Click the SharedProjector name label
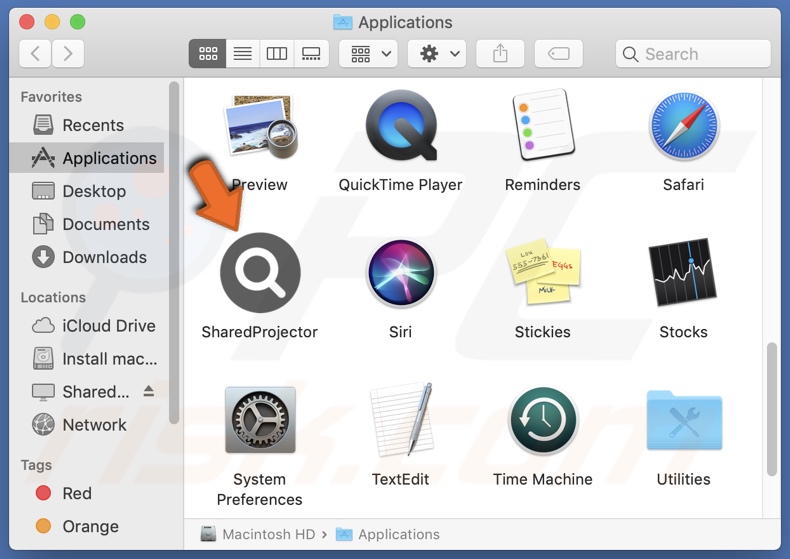The height and width of the screenshot is (559, 790). pyautogui.click(x=259, y=332)
